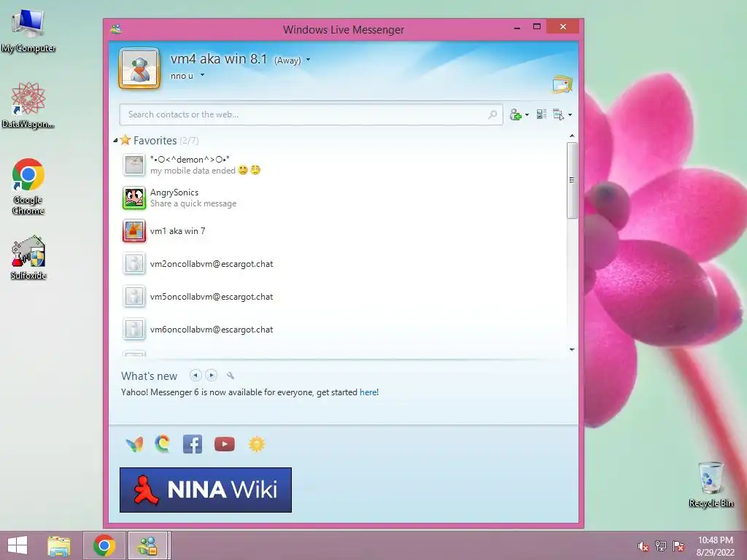The width and height of the screenshot is (747, 560).
Task: Open the personal message dropdown arrow
Action: (202, 75)
